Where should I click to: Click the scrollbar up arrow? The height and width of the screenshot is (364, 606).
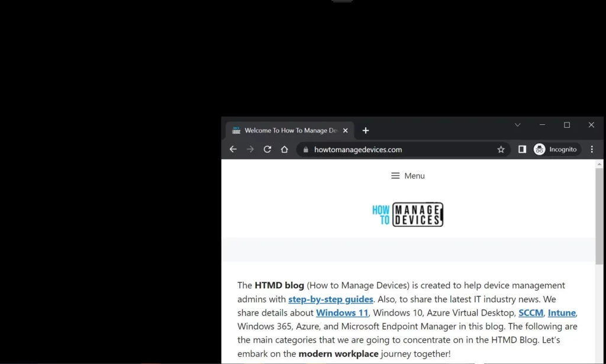click(x=599, y=164)
